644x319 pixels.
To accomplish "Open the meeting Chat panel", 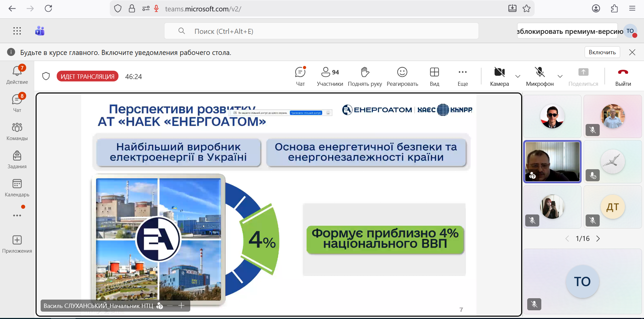I will 300,76.
